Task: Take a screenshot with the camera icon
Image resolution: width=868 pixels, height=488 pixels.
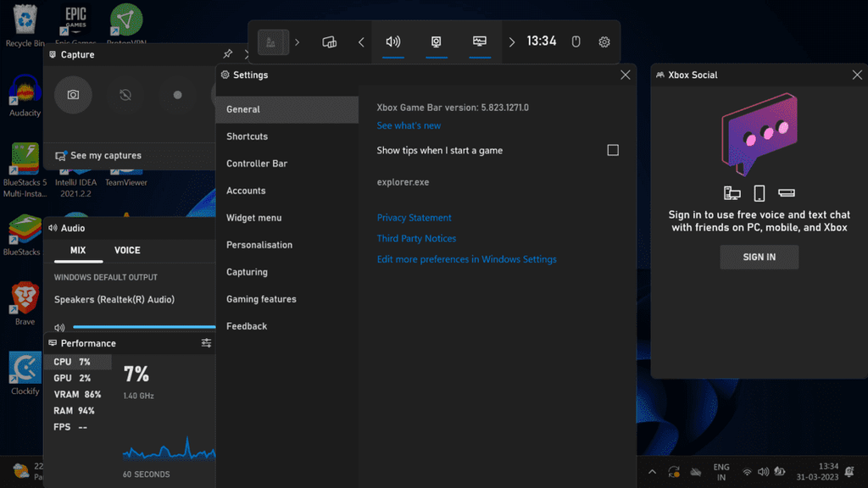Action: (73, 95)
